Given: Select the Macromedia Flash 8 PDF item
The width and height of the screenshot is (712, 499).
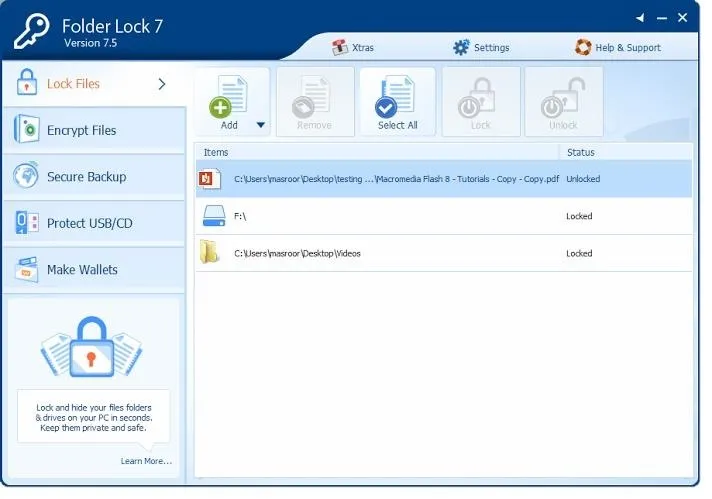Looking at the screenshot, I should (397, 179).
